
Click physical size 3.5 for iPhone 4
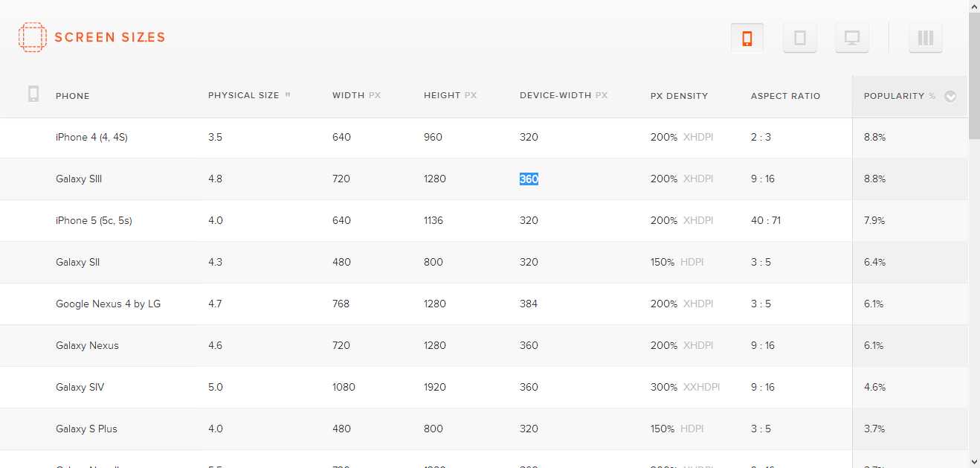click(x=215, y=137)
